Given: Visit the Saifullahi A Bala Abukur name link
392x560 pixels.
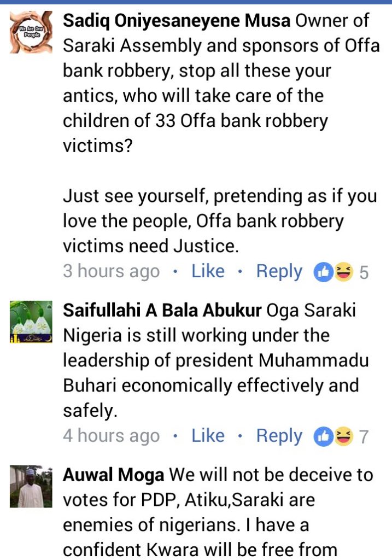Looking at the screenshot, I should tap(162, 310).
